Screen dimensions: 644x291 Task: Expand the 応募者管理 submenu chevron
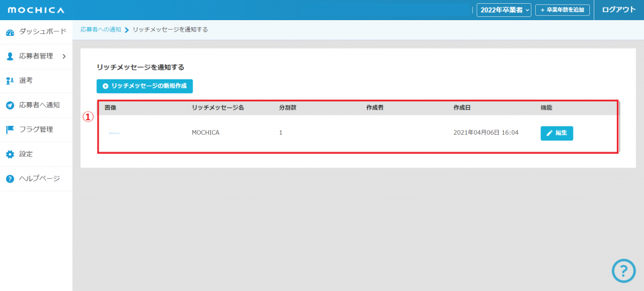pyautogui.click(x=64, y=56)
